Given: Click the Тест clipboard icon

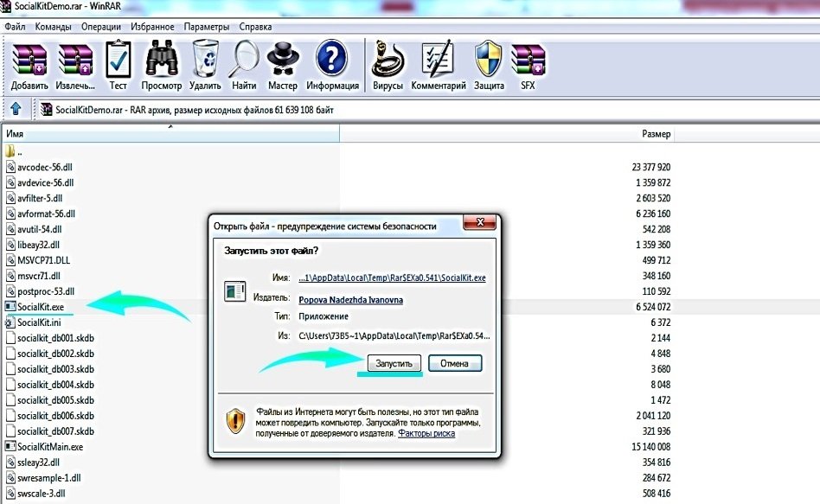Looking at the screenshot, I should coord(118,59).
